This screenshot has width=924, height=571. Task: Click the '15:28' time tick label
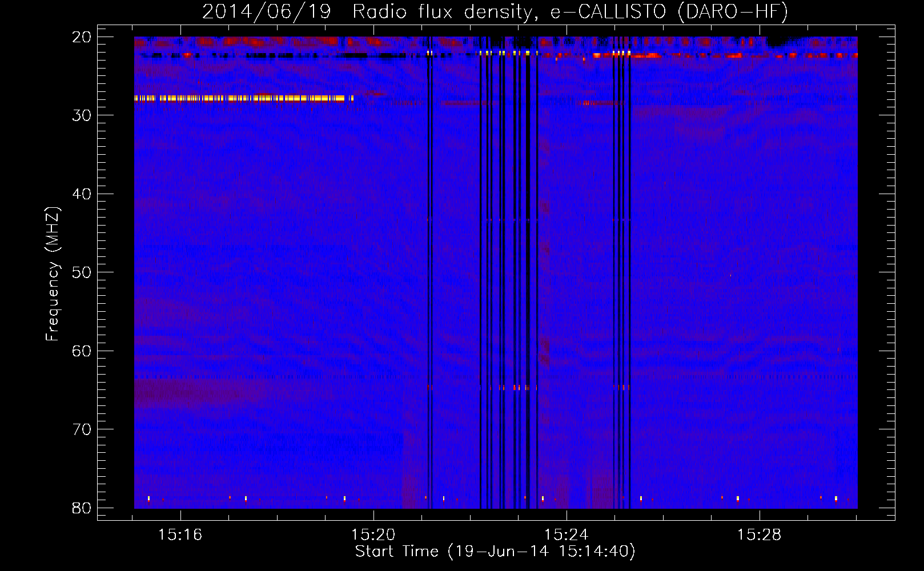tap(759, 535)
